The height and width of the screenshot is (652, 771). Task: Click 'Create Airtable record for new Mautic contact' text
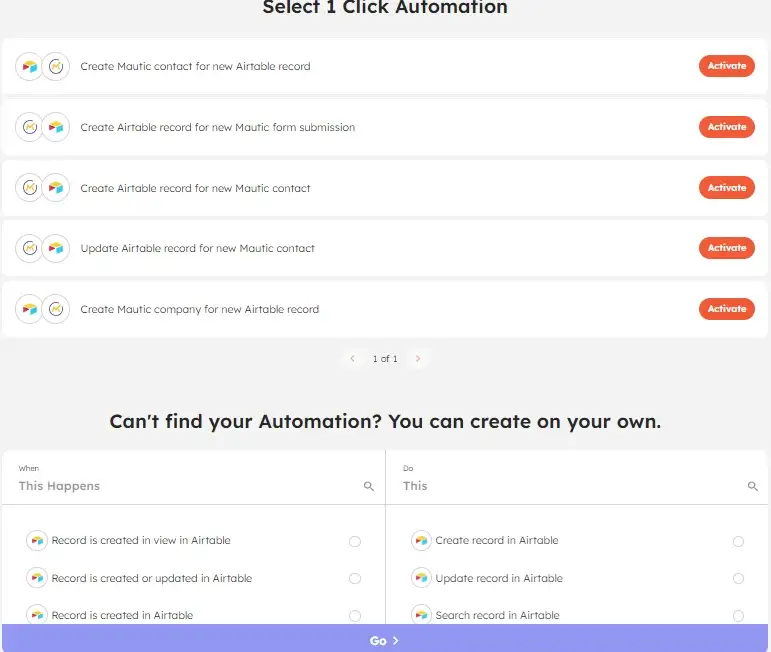(x=195, y=188)
